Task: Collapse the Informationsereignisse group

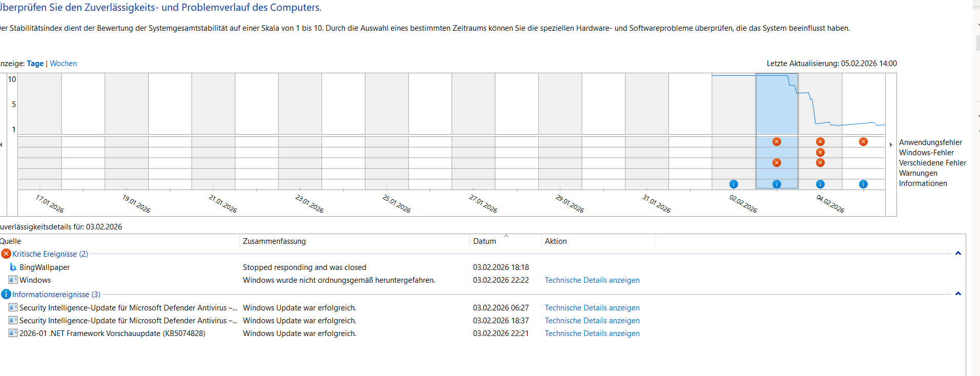Action: (958, 294)
